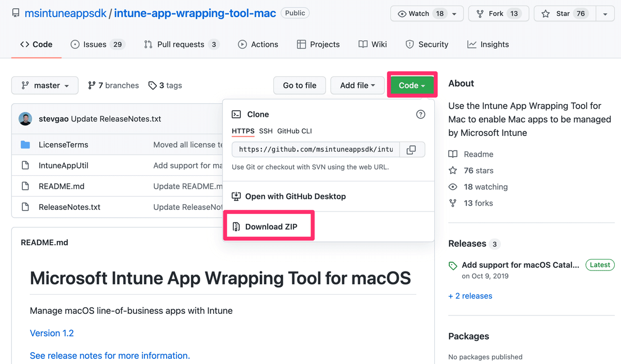The image size is (621, 364).
Task: Switch to the Projects tab
Action: tap(318, 44)
